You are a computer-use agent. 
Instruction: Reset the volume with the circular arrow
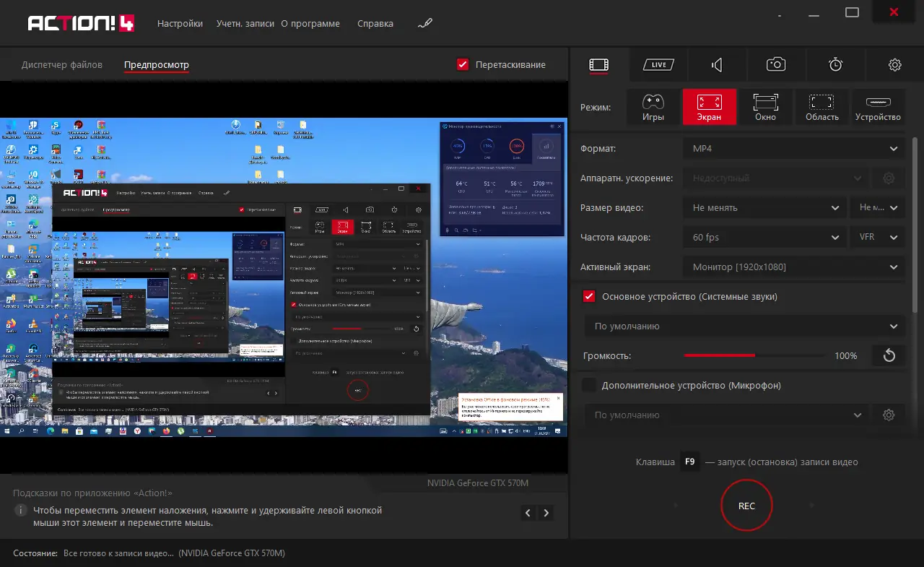tap(889, 355)
